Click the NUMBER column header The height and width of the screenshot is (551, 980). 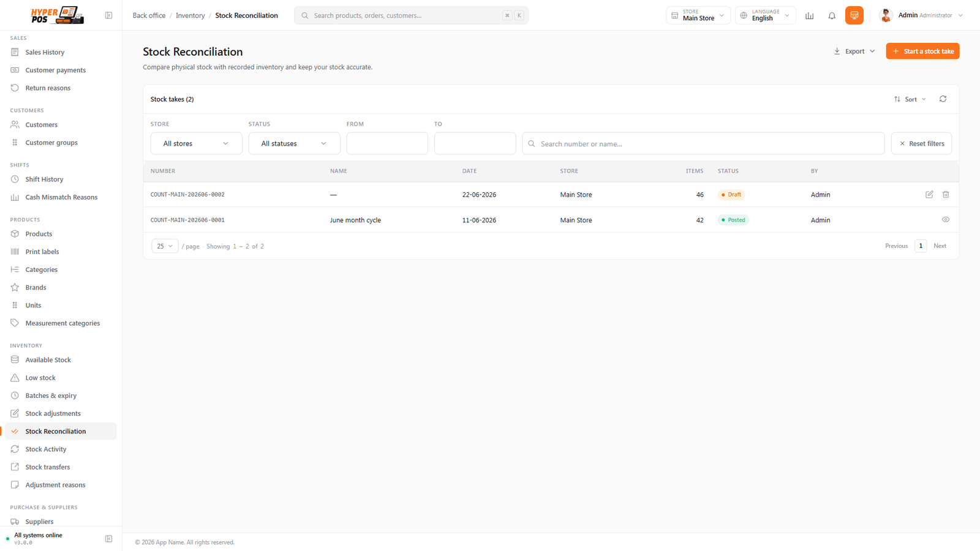[x=163, y=171]
